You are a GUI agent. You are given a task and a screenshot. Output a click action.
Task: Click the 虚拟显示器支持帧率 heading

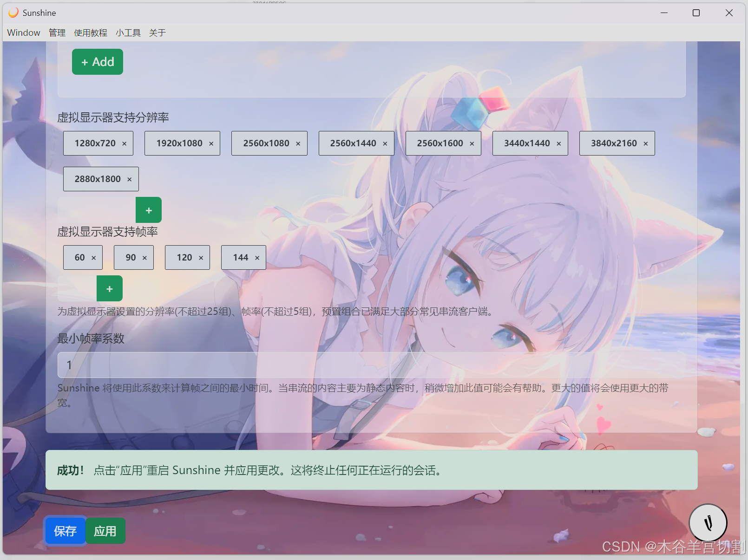point(107,232)
